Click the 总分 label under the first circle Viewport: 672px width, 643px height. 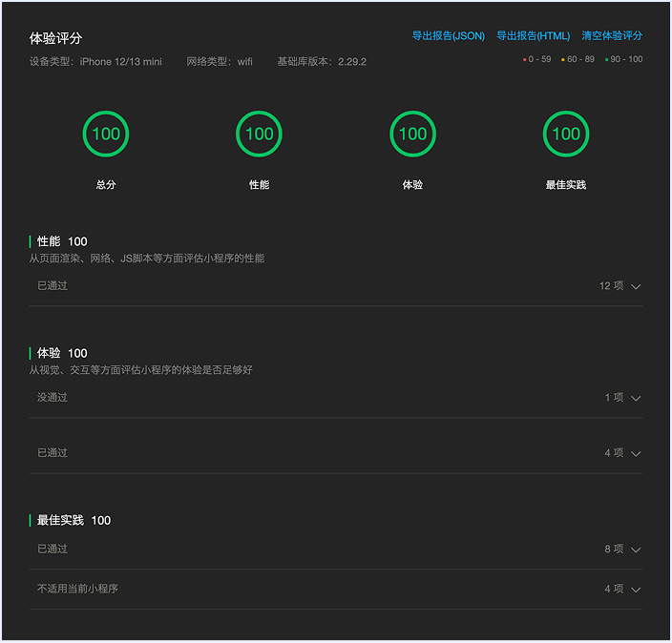point(106,185)
